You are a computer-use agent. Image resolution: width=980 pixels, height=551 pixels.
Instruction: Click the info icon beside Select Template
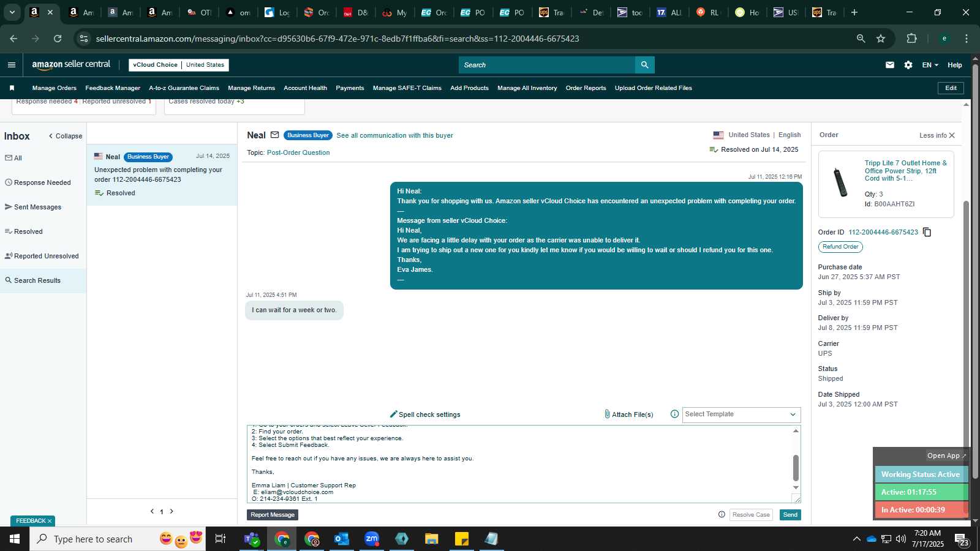[674, 414]
